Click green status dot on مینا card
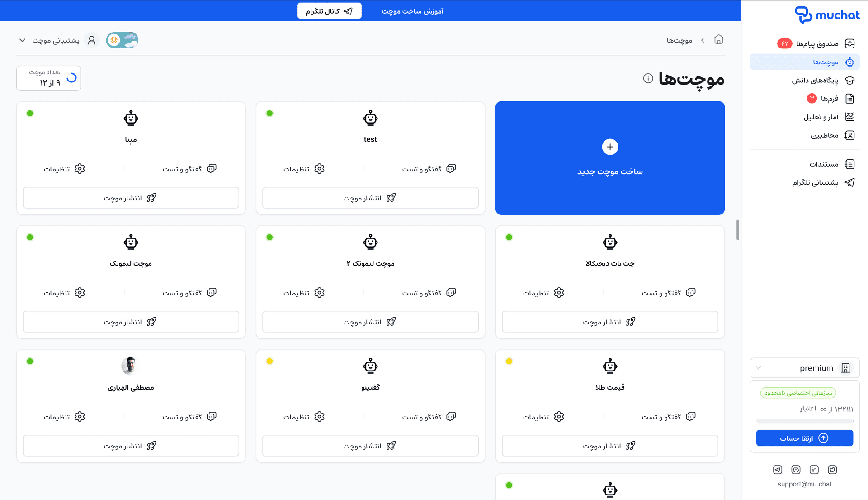Screen dimensions: 868x500 pos(30,113)
